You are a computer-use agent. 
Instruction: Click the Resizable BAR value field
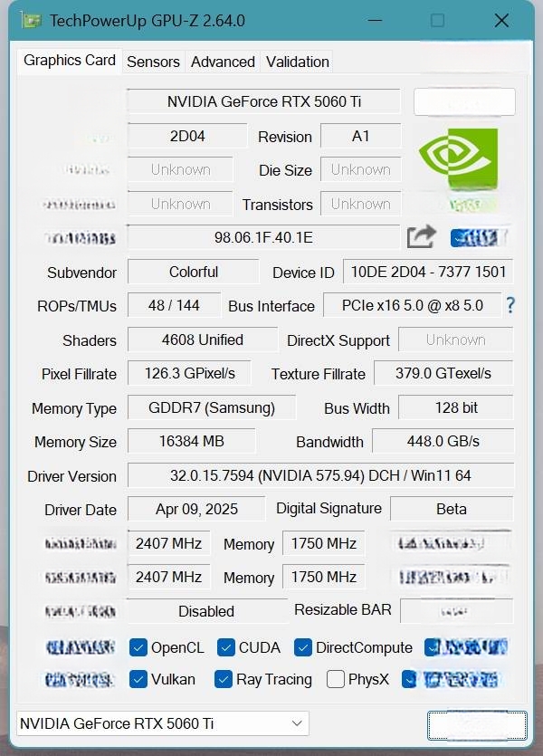coord(456,611)
